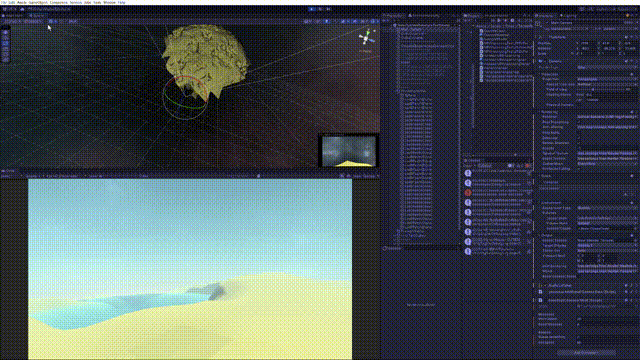Open the Renderer dropdown under Rendering
The width and height of the screenshot is (640, 360).
(608, 117)
